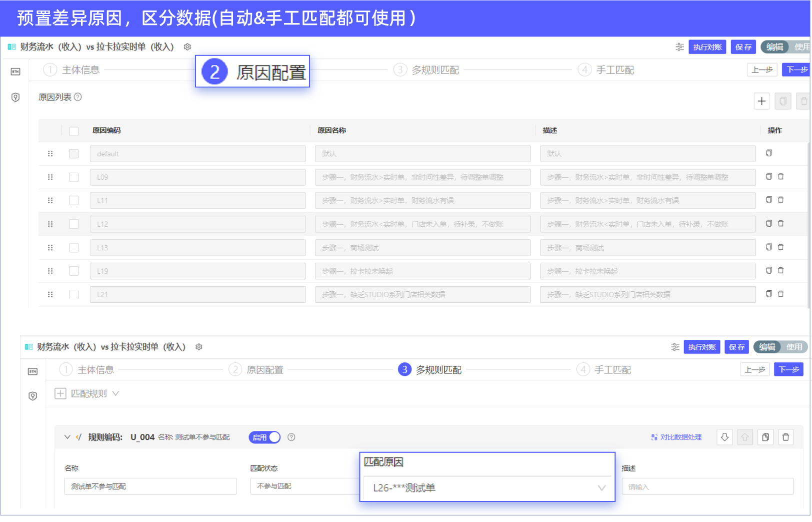Click the top 执行对账 button
The image size is (812, 522).
[x=707, y=47]
